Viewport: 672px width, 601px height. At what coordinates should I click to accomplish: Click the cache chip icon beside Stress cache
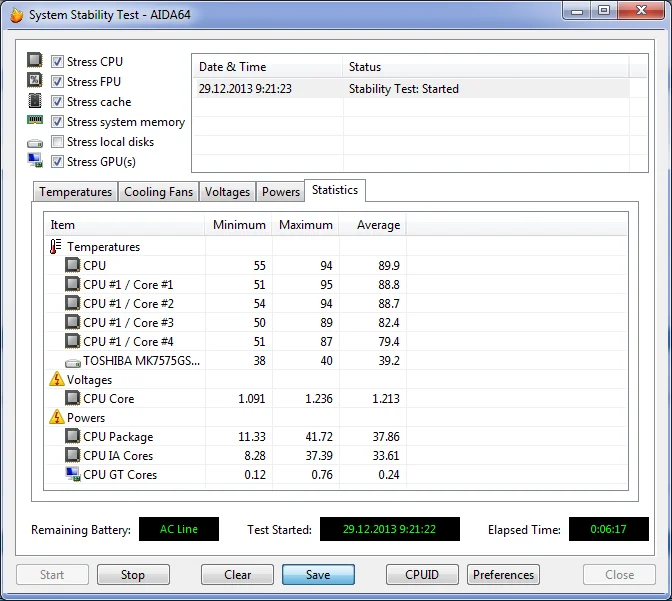pos(35,100)
